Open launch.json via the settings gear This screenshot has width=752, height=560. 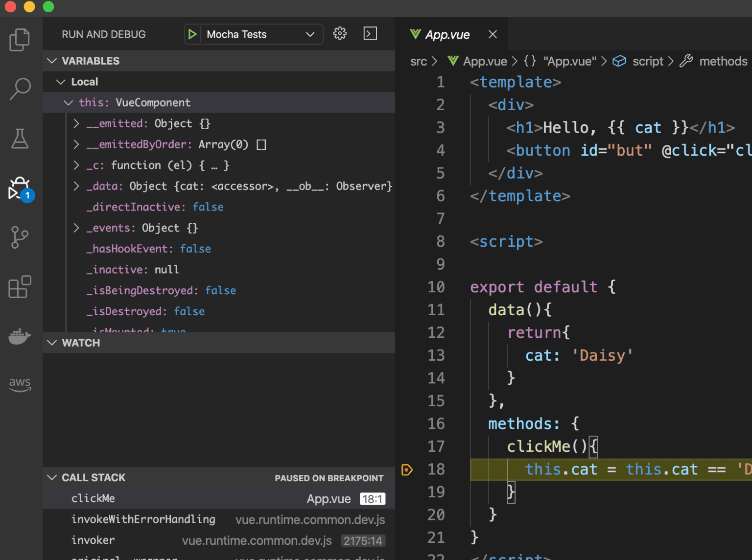340,34
